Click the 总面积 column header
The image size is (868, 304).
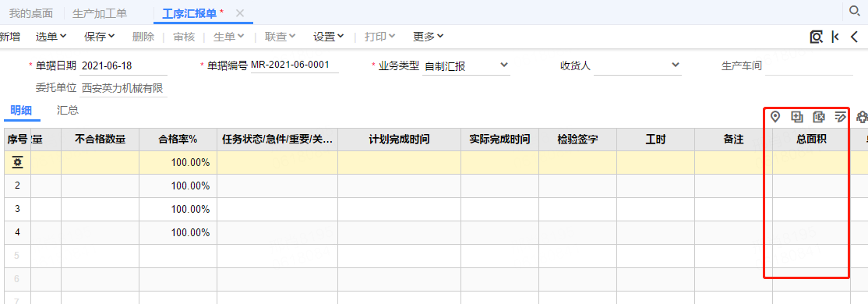point(812,140)
